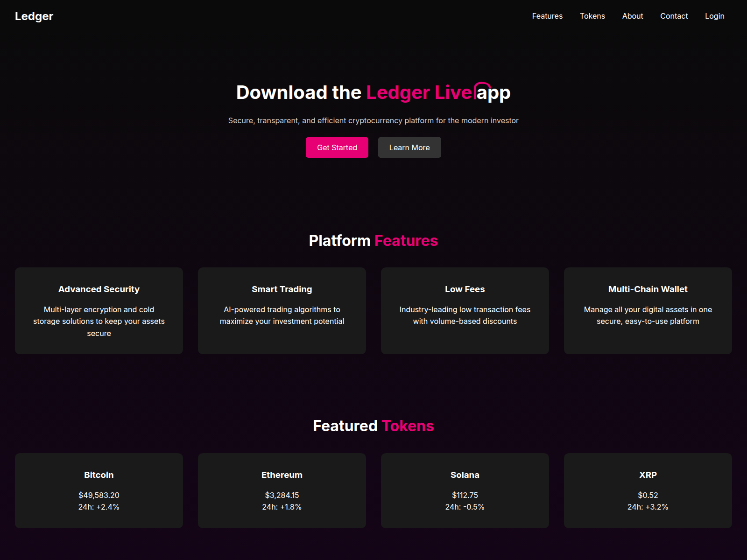Open the Features nav link
Viewport: 747px width, 560px height.
point(547,16)
